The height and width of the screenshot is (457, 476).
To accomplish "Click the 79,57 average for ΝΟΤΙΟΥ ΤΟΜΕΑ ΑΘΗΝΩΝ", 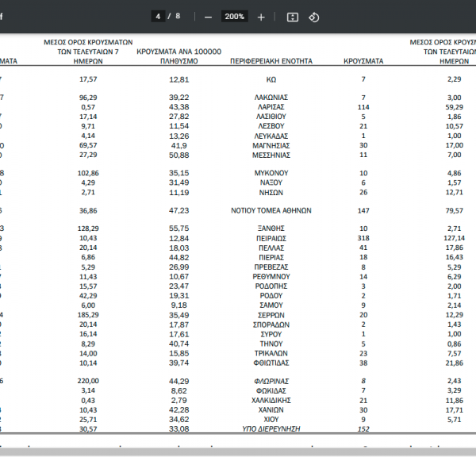I will pos(455,210).
